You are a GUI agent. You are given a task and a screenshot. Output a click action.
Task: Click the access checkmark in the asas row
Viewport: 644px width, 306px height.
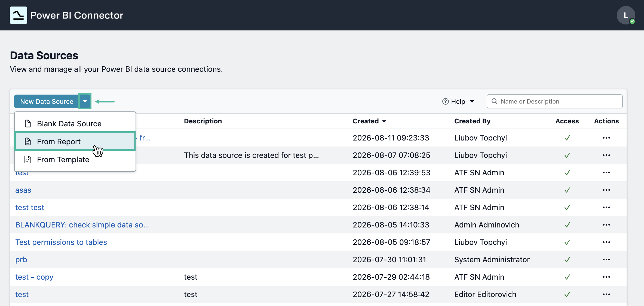(x=567, y=190)
